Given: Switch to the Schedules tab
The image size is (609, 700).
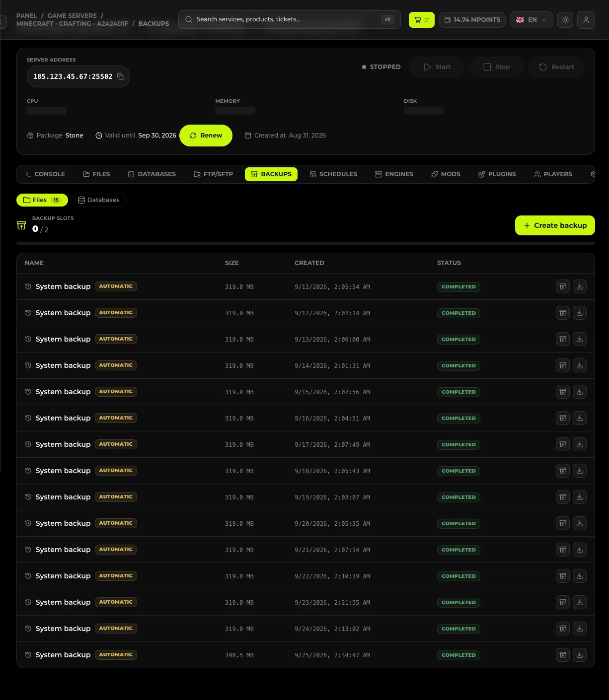Looking at the screenshot, I should point(333,174).
